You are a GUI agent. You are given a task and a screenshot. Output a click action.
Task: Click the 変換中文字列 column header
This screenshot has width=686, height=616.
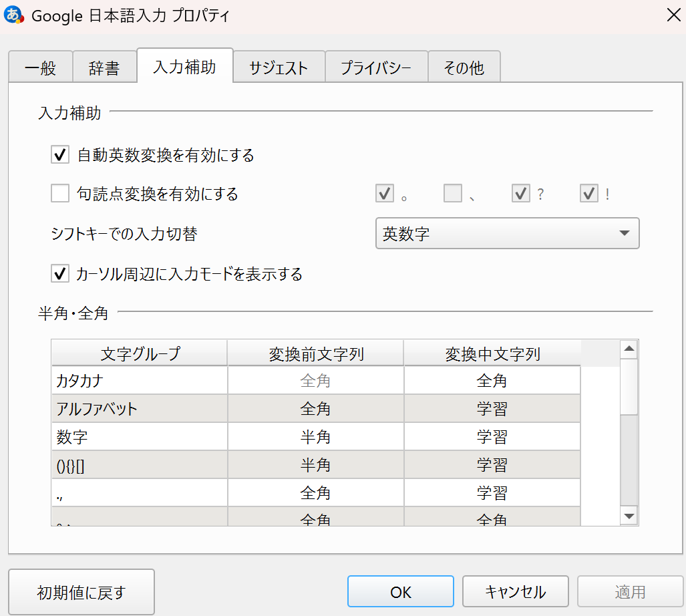pos(492,353)
